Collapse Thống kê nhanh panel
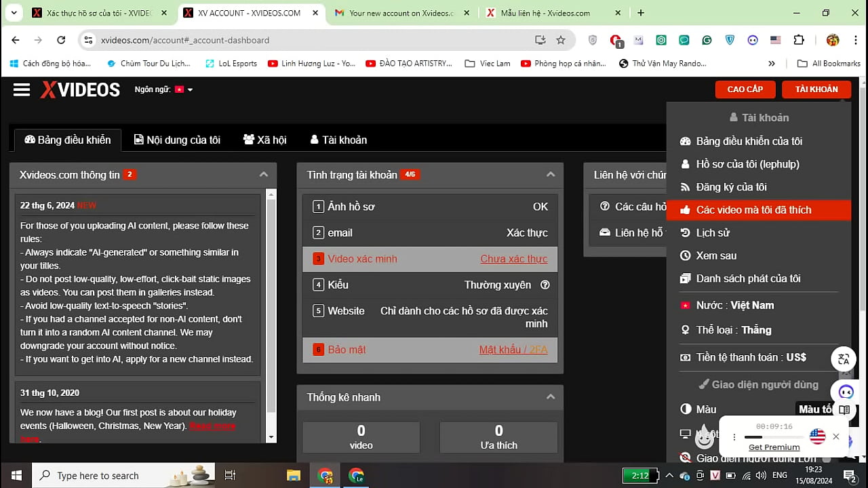The image size is (868, 488). [551, 397]
